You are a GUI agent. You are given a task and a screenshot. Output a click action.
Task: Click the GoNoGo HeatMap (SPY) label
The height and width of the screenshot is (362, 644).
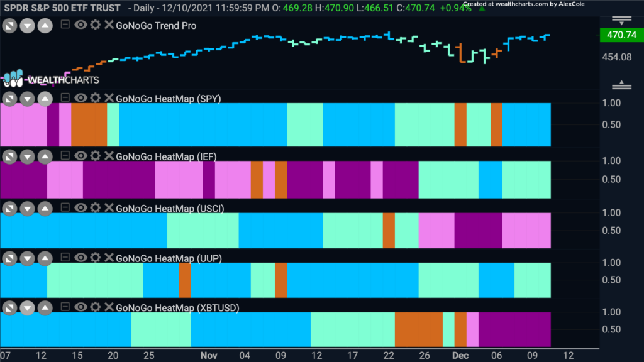click(x=169, y=99)
